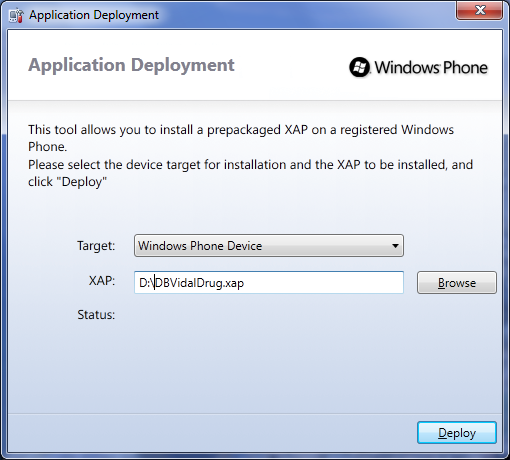Close the Application Deployment window
The width and height of the screenshot is (510, 460).
point(479,10)
